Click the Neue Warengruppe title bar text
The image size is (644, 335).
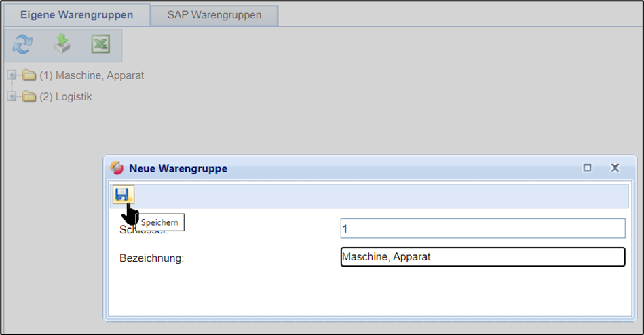click(178, 168)
